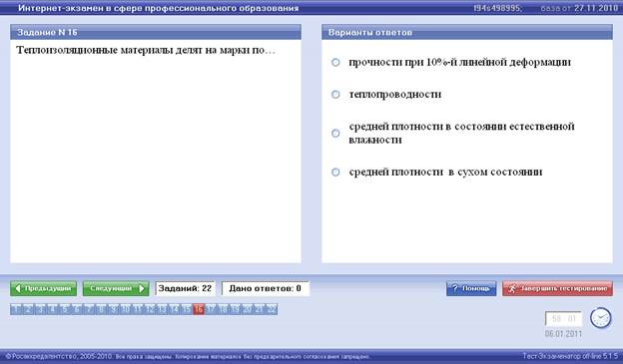Open question 13

pyautogui.click(x=162, y=309)
